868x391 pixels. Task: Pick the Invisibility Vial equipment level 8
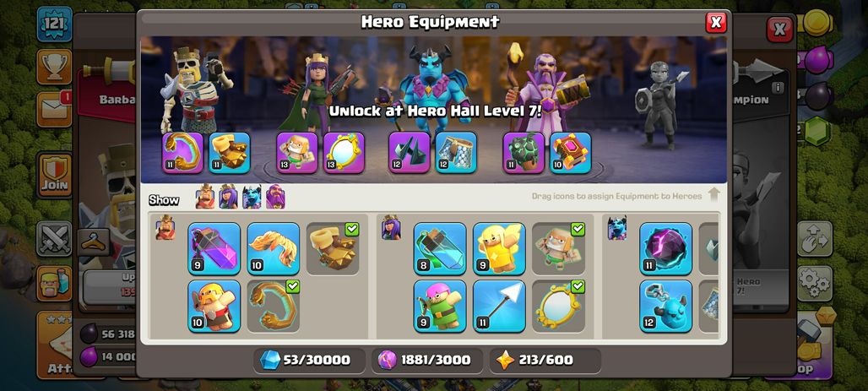440,248
